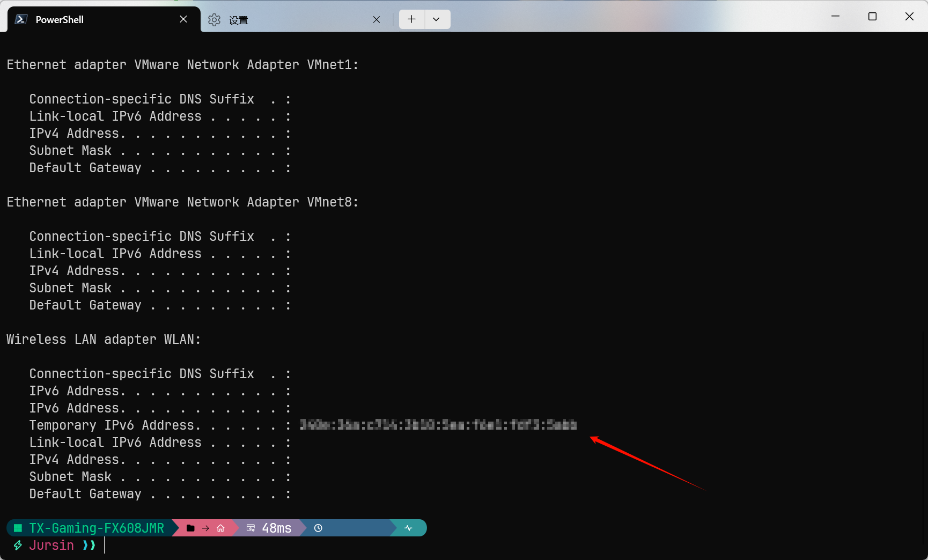Image resolution: width=928 pixels, height=560 pixels.
Task: Open a new tab with the plus button
Action: (411, 19)
